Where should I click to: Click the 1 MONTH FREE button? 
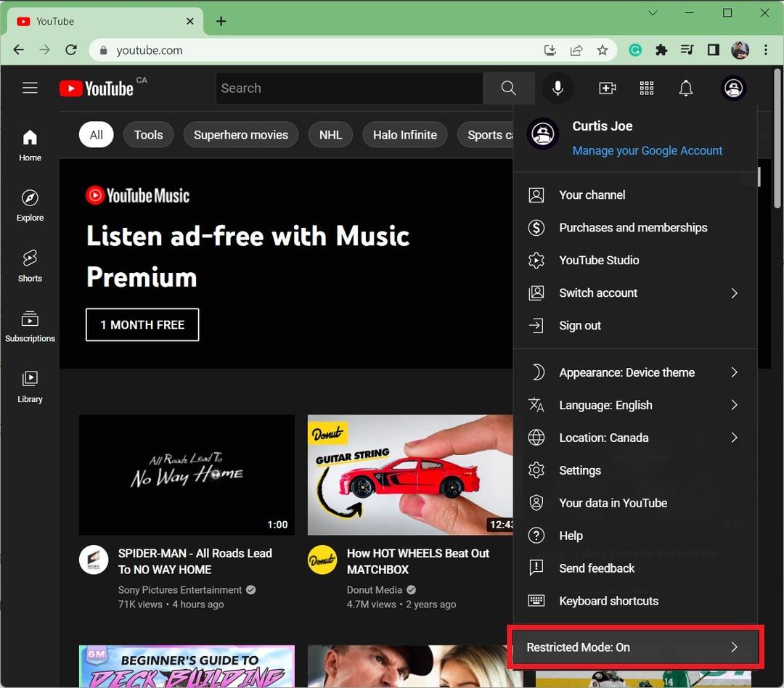click(142, 324)
